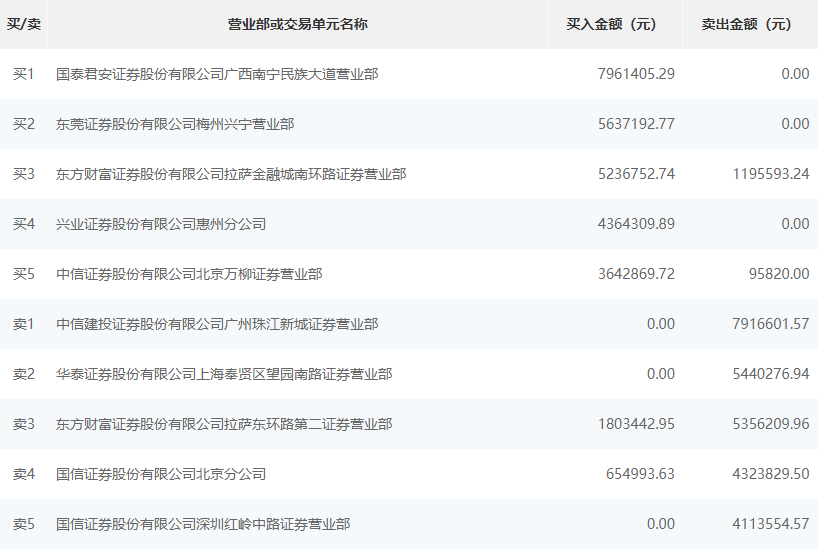Open 中信证券北京万柳证券营业部 entry
This screenshot has width=818, height=551.
[189, 274]
